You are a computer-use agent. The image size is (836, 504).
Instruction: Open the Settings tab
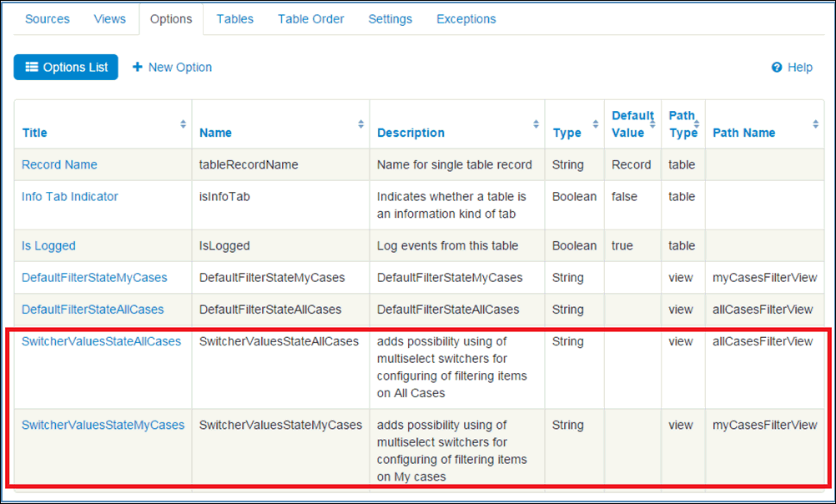coord(390,18)
